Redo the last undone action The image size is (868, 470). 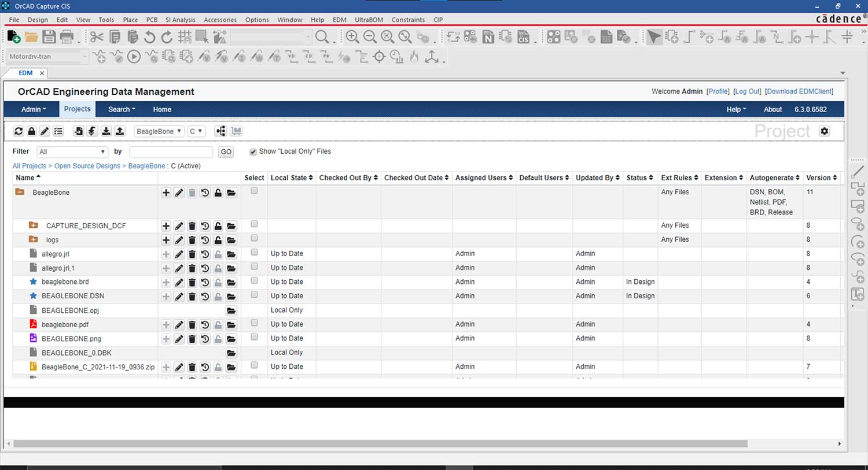tap(167, 37)
